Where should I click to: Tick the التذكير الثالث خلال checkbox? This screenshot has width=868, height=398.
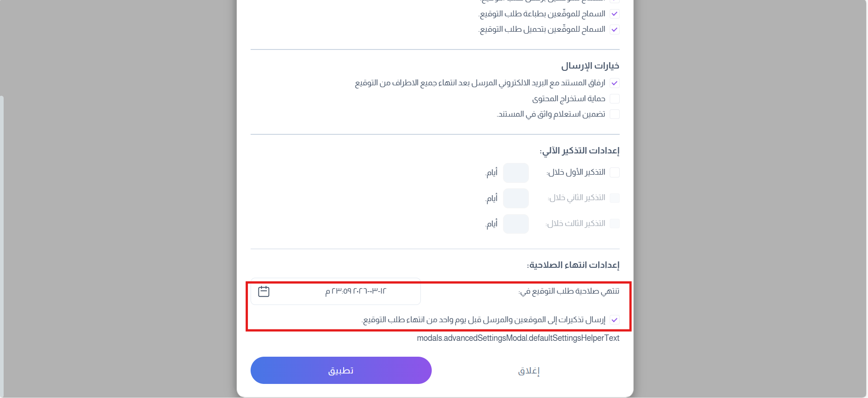click(x=614, y=224)
